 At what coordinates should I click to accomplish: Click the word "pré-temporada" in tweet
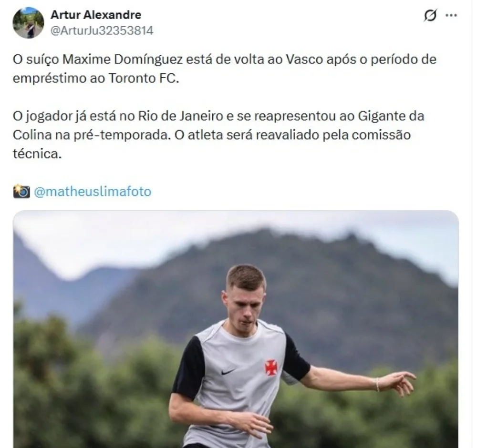[x=121, y=135]
